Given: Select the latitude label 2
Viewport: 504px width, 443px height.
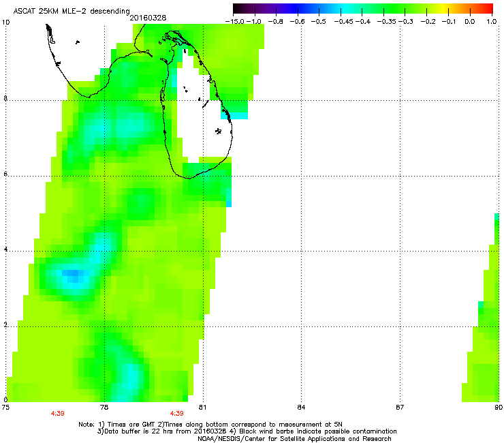Looking at the screenshot, I should [x=5, y=325].
